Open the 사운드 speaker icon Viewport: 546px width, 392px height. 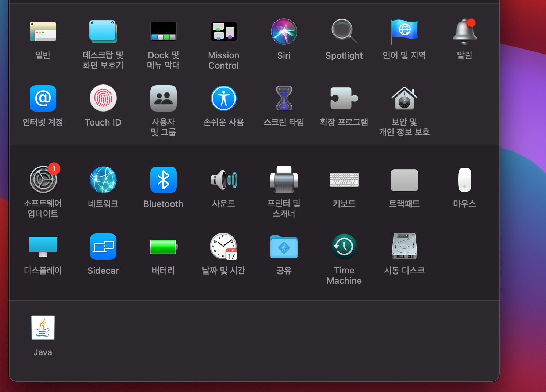[x=224, y=180]
